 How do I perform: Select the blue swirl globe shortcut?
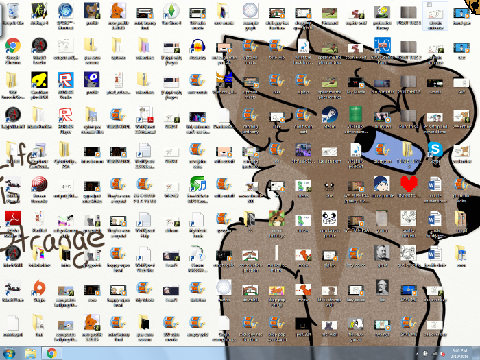(66, 11)
